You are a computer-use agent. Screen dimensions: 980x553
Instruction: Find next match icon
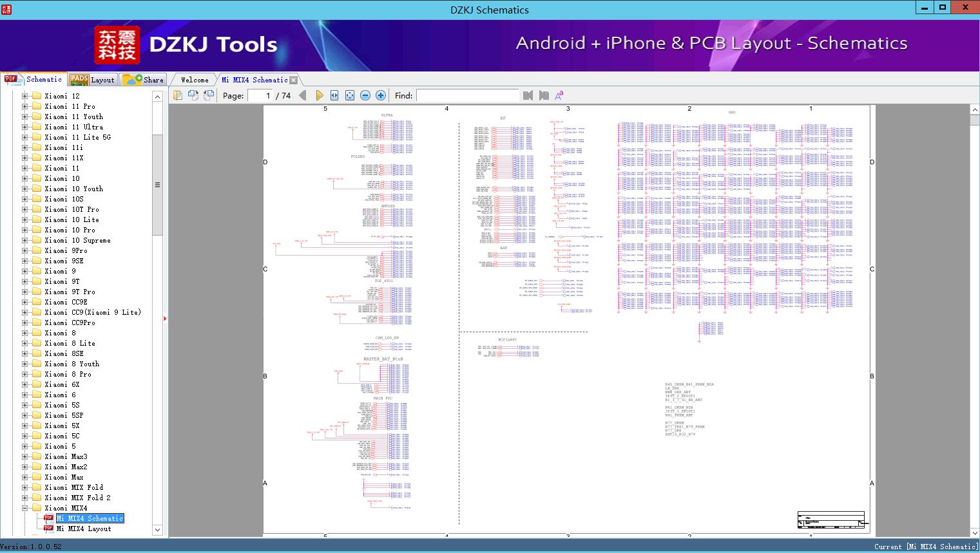tap(544, 95)
